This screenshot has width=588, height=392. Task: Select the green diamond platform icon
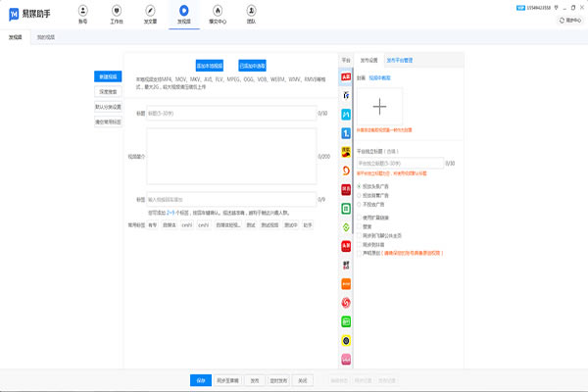[x=346, y=227]
